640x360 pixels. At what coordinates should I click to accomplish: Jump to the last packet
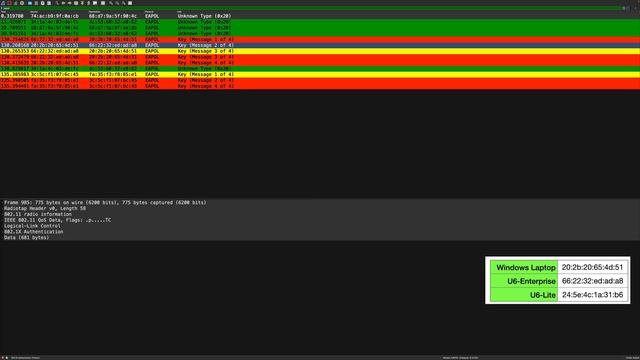click(89, 3)
